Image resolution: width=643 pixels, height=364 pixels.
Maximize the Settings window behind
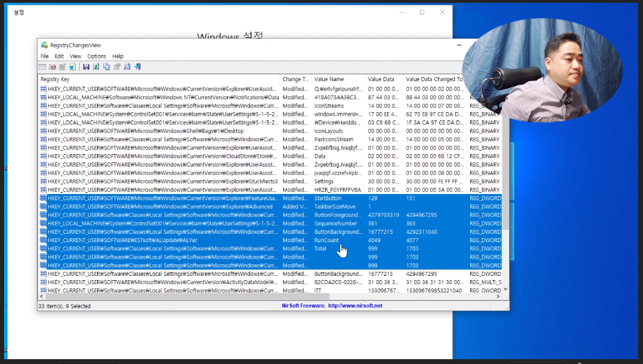[422, 12]
